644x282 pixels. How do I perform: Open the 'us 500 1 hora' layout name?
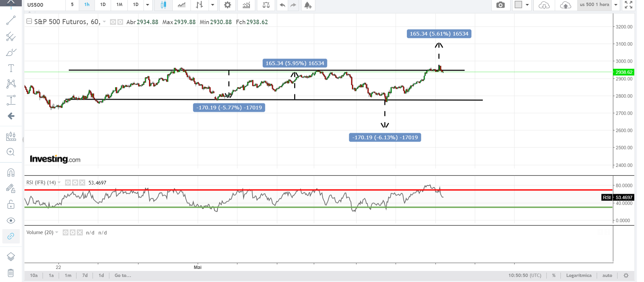tap(594, 5)
